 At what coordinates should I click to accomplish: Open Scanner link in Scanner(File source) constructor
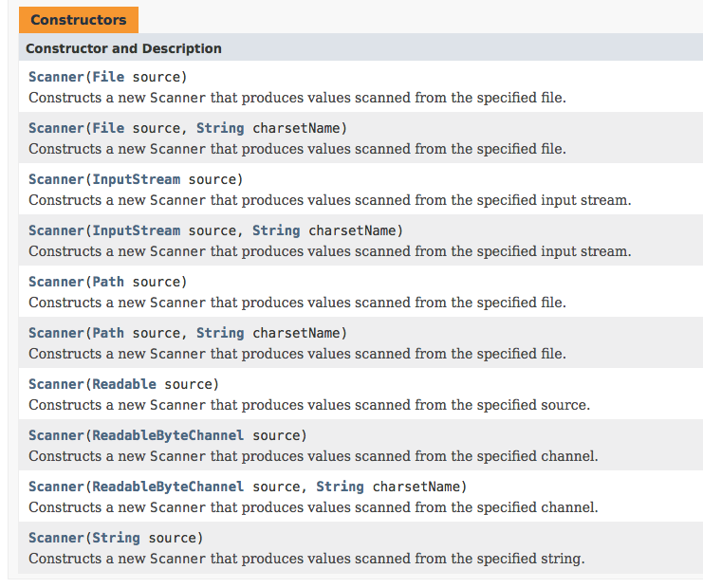(56, 77)
